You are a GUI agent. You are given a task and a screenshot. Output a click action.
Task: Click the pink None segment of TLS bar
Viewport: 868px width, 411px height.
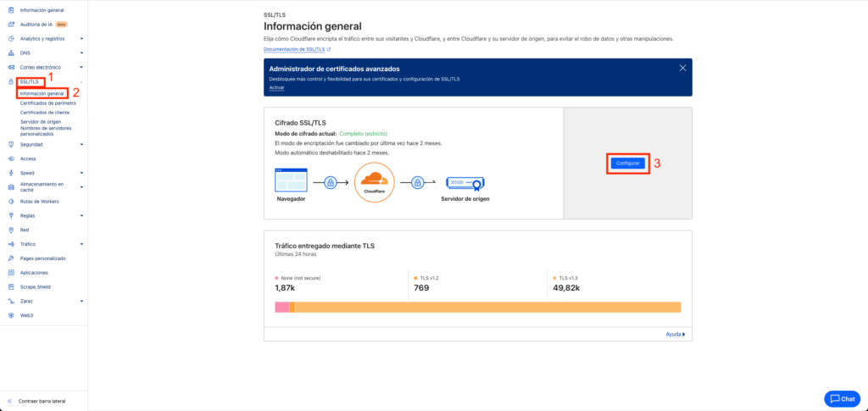(282, 307)
